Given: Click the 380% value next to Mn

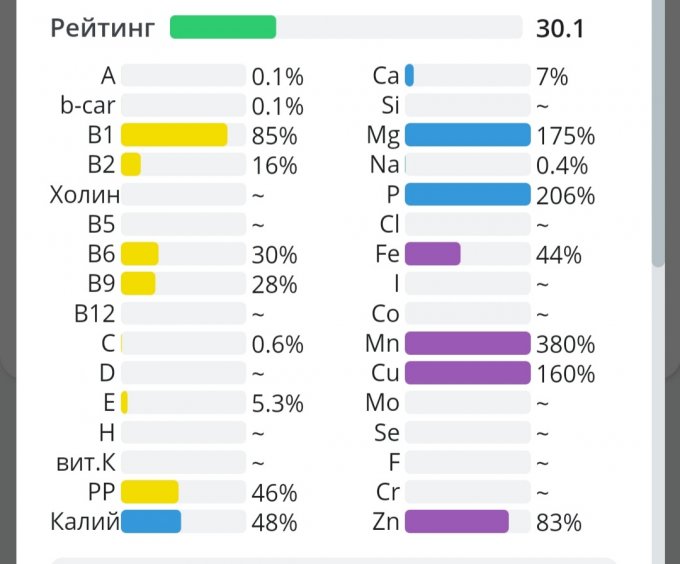Looking at the screenshot, I should pyautogui.click(x=565, y=345).
